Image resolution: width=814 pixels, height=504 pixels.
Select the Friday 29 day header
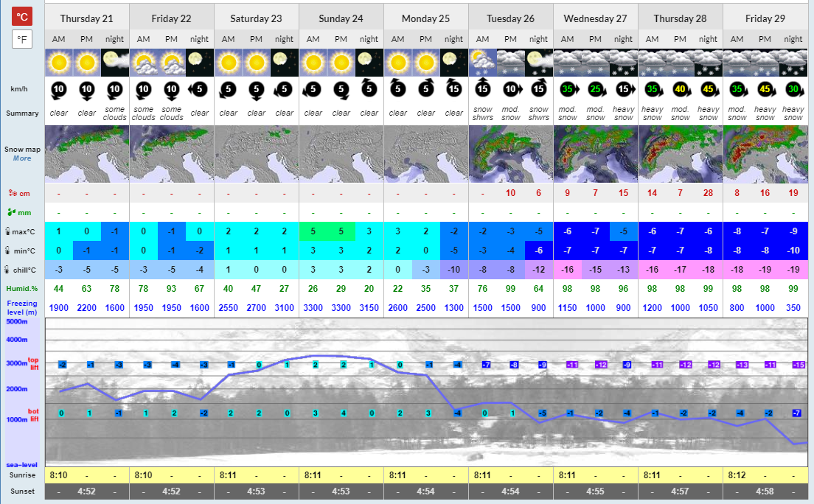765,18
